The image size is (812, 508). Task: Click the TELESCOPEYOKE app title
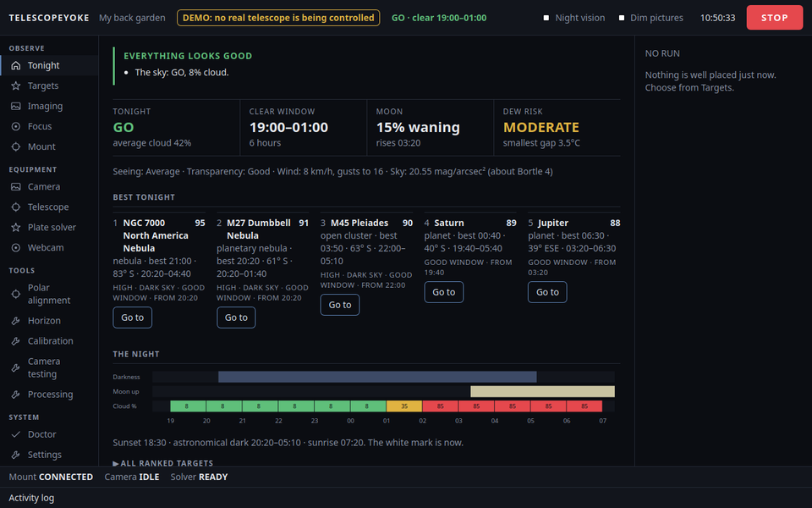[49, 18]
